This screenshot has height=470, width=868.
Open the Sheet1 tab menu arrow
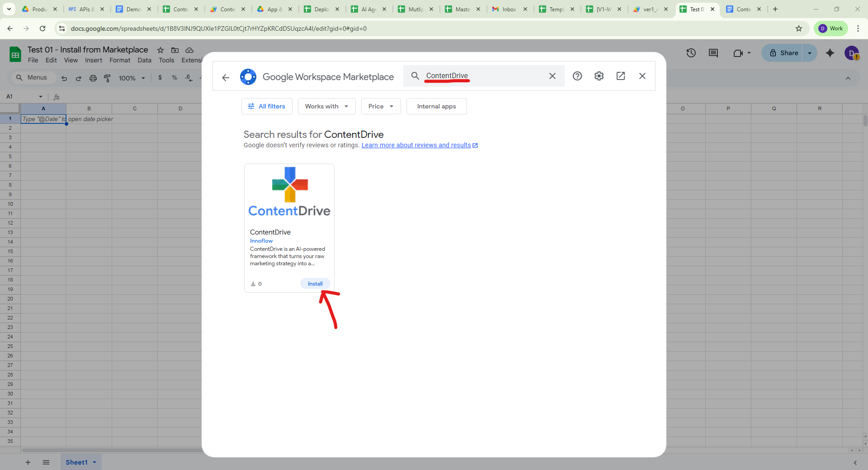(94, 462)
